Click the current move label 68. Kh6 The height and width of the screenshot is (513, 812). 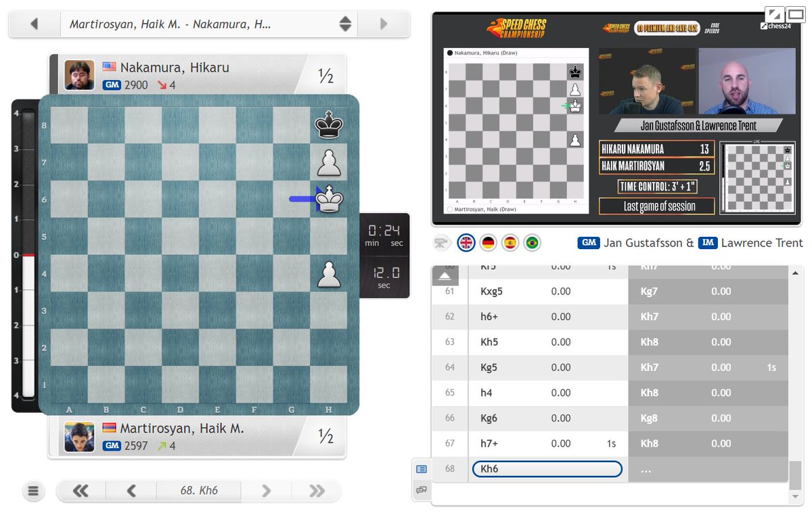[x=199, y=491]
